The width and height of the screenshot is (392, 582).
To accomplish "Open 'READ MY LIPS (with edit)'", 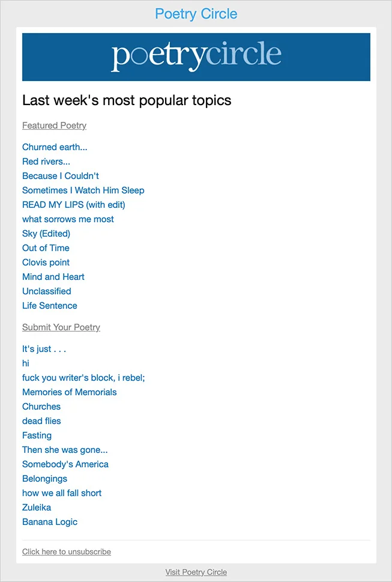I will click(x=73, y=205).
